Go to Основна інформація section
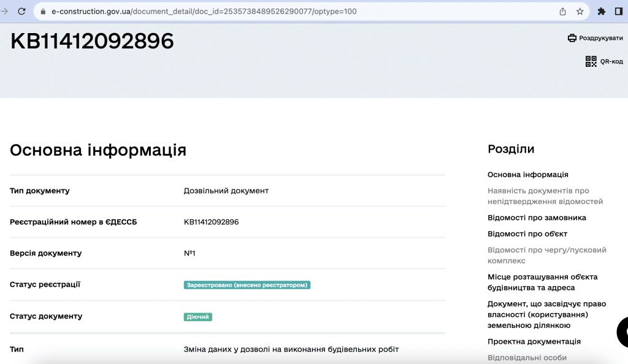The height and width of the screenshot is (364, 628). point(527,175)
